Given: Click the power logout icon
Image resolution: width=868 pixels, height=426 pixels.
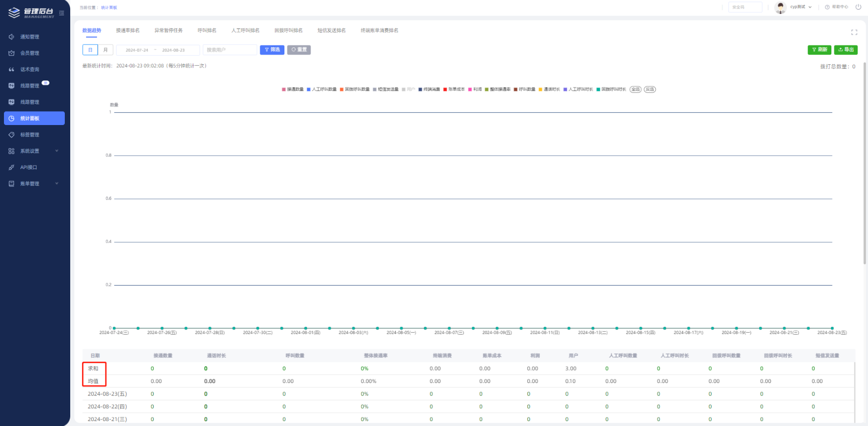Looking at the screenshot, I should 858,7.
